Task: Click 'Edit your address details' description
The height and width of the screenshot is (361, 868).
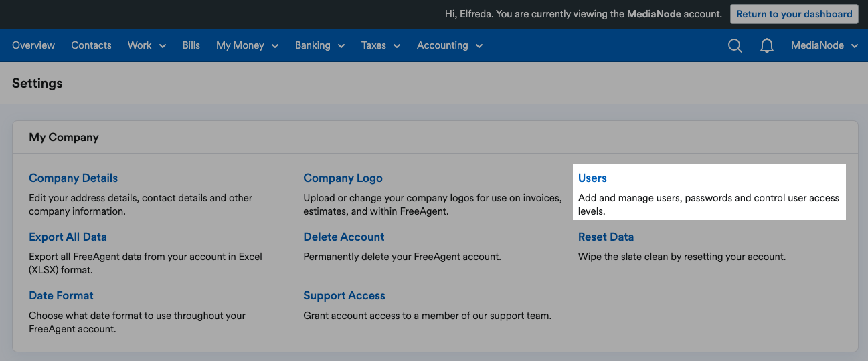Action: coord(141,205)
